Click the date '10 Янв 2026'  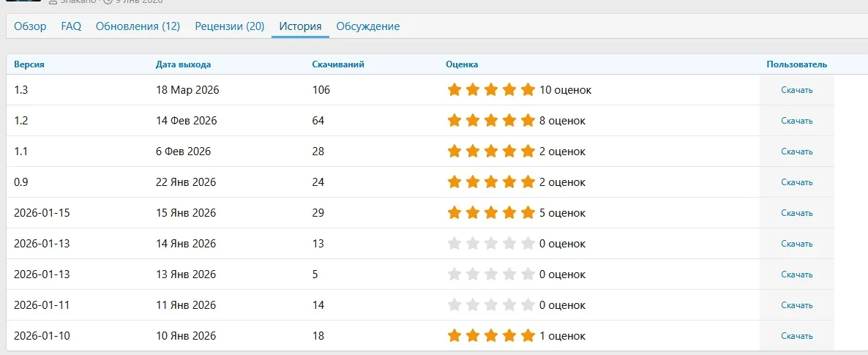pyautogui.click(x=186, y=336)
